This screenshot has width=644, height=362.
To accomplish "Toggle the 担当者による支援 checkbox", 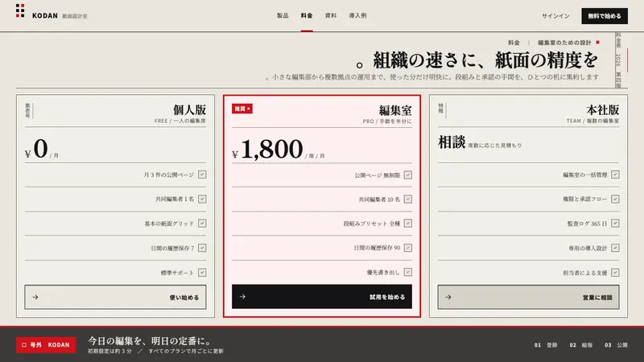I will pyautogui.click(x=615, y=273).
